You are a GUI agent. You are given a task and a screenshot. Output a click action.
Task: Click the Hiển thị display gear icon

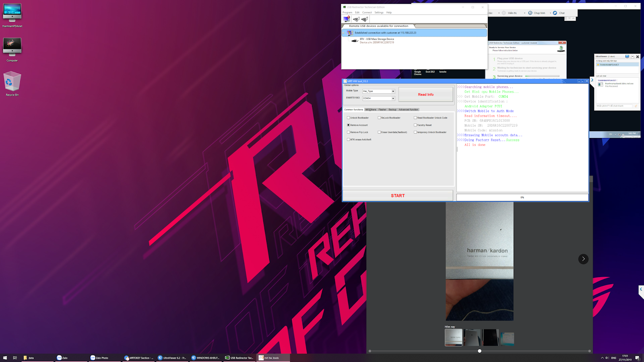(x=504, y=13)
